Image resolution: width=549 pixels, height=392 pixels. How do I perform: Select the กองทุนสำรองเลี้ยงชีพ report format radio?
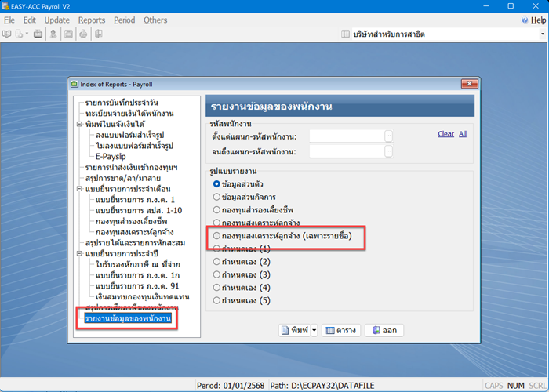[x=217, y=210]
